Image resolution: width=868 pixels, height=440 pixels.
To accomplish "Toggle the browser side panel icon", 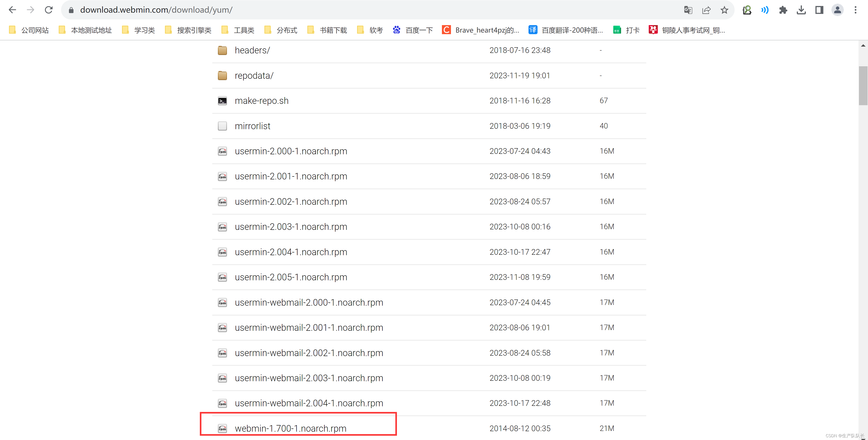I will [x=819, y=10].
